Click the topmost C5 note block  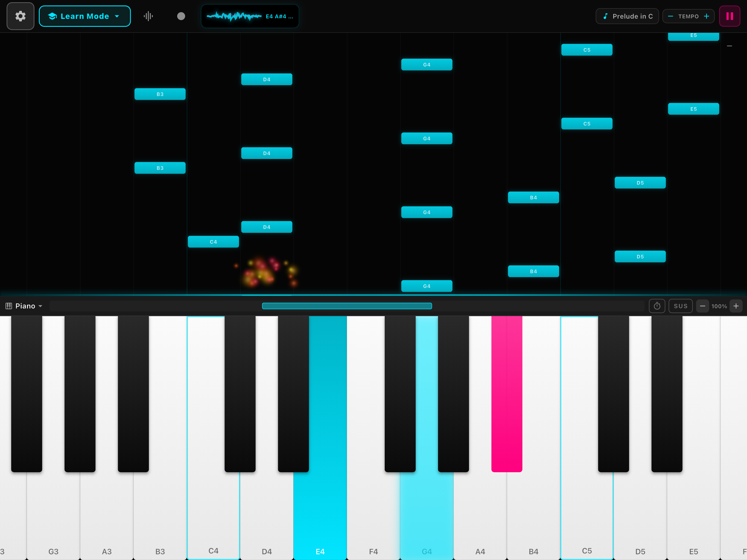coord(587,50)
